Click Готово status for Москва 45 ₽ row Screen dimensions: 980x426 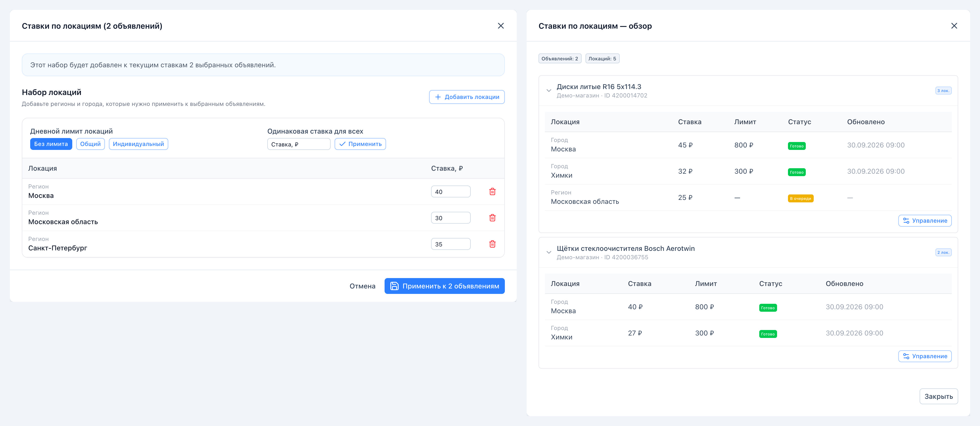click(x=797, y=146)
